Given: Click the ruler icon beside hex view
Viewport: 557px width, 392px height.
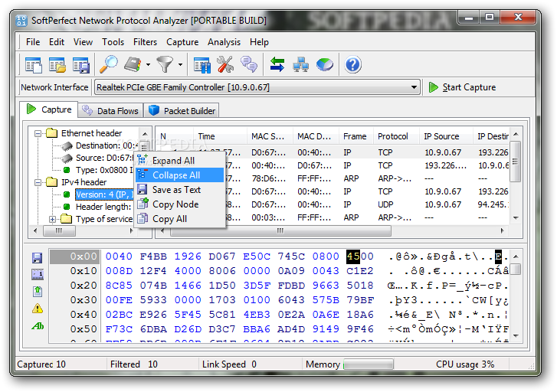Looking at the screenshot, I should click(38, 274).
